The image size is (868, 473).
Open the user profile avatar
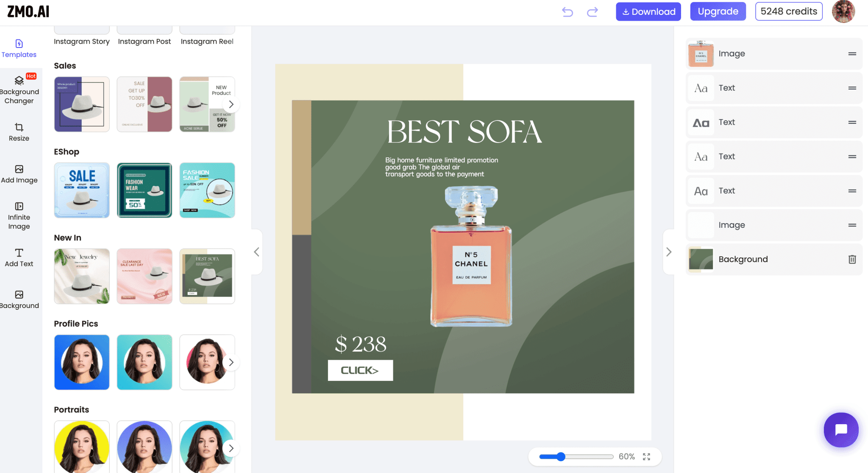click(x=843, y=11)
